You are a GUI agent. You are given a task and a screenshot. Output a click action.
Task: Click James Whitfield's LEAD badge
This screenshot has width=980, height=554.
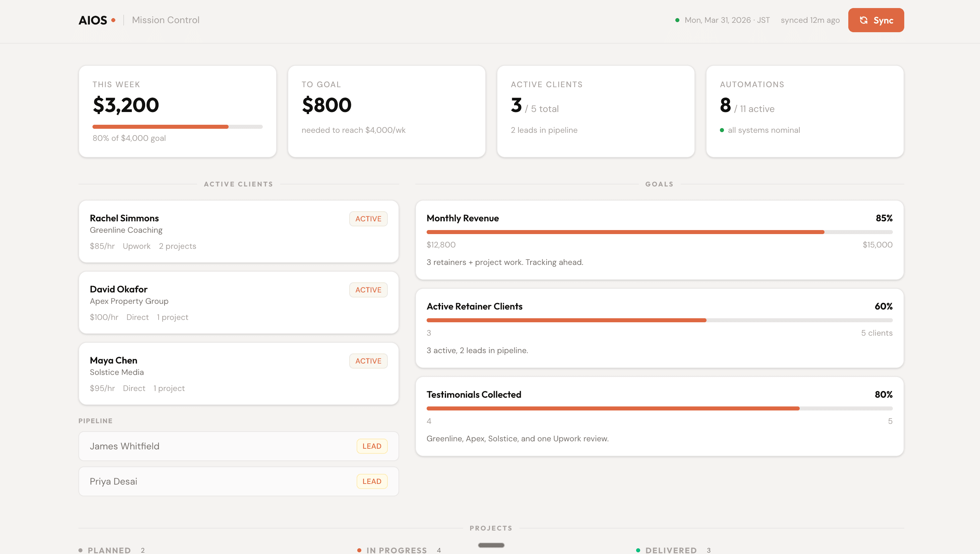tap(372, 446)
